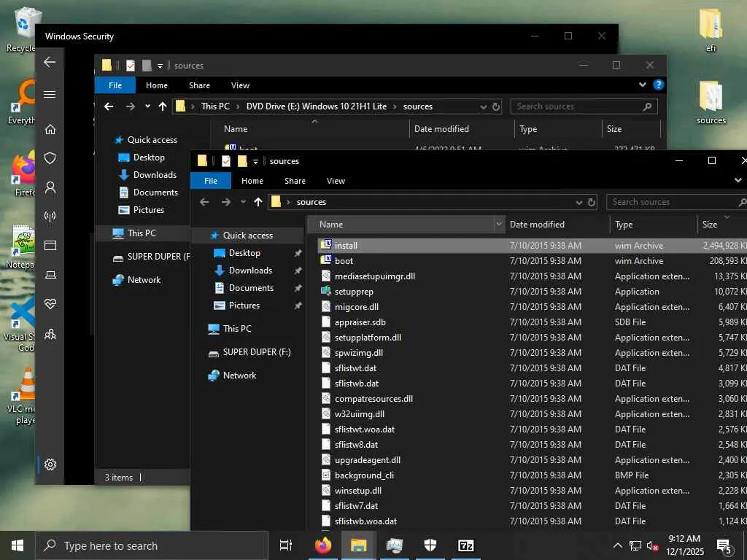Open Home tab in front sources window
The width and height of the screenshot is (747, 560).
coord(252,181)
